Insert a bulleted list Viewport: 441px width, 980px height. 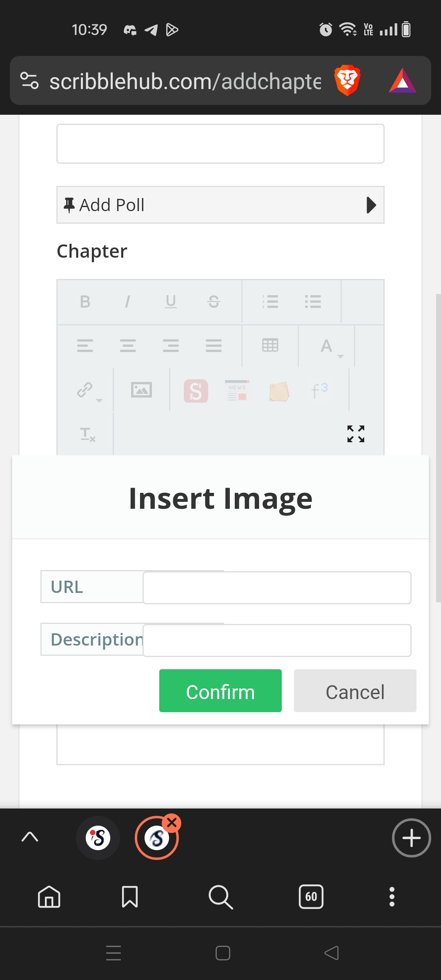coord(313,302)
